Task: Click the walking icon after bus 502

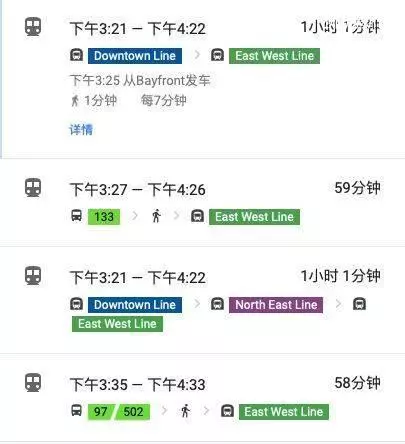Action: 186,411
